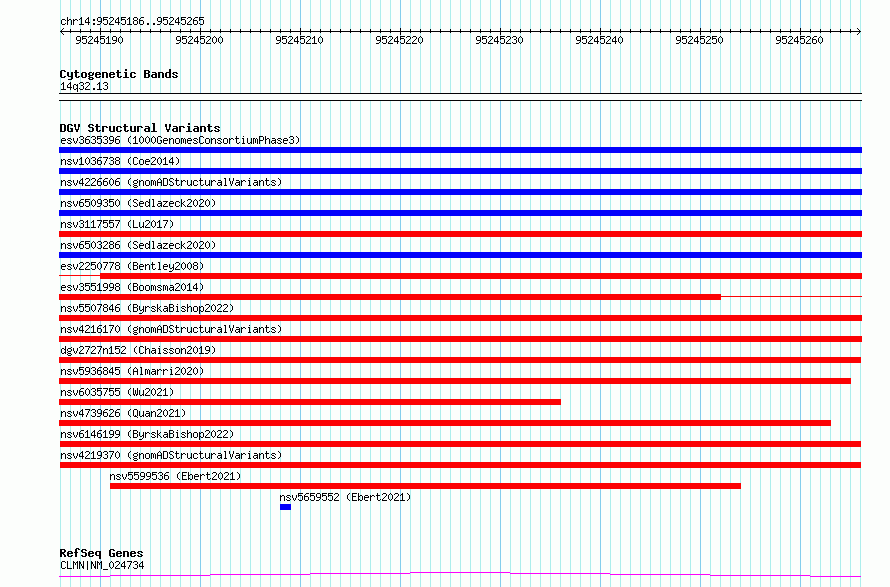This screenshot has height=587, width=890.
Task: Click nsv4219370 (gnomADStructuralVariants) label
Action: point(171,455)
